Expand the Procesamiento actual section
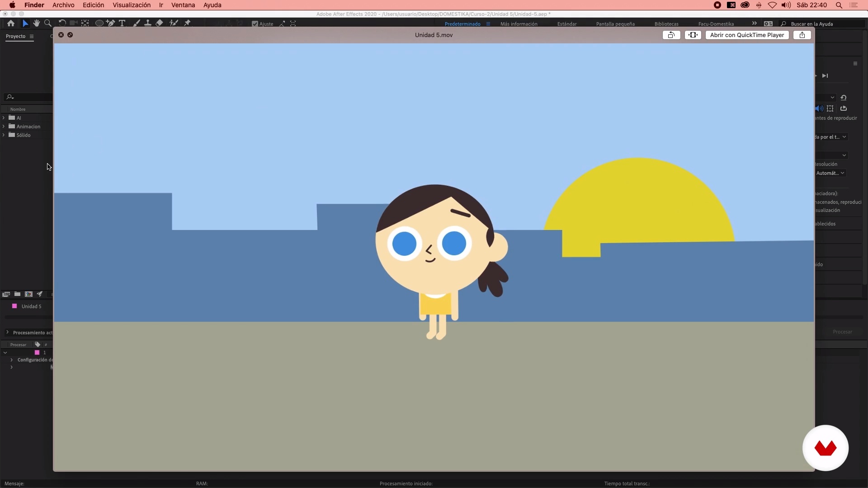 7,333
